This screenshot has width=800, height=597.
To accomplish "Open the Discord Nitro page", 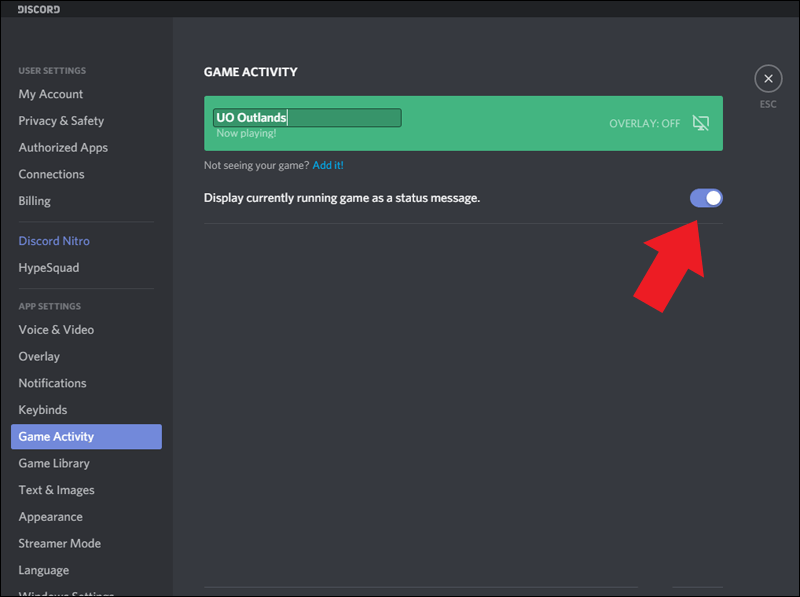I will tap(54, 241).
